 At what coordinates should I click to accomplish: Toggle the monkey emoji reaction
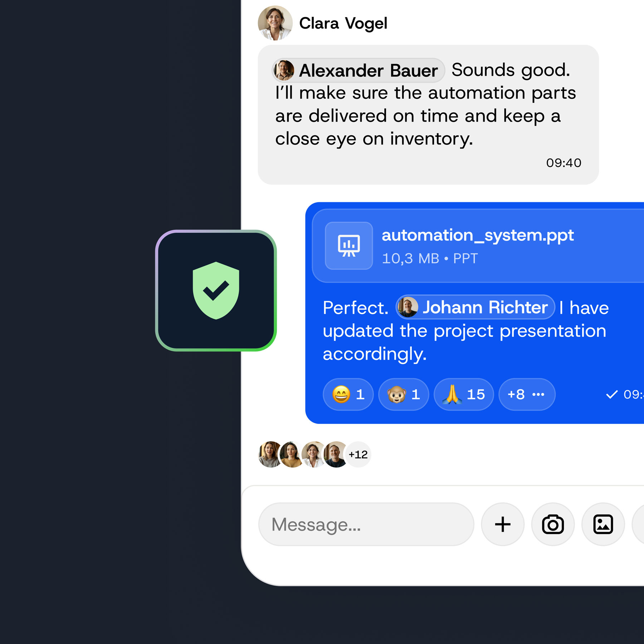click(404, 394)
